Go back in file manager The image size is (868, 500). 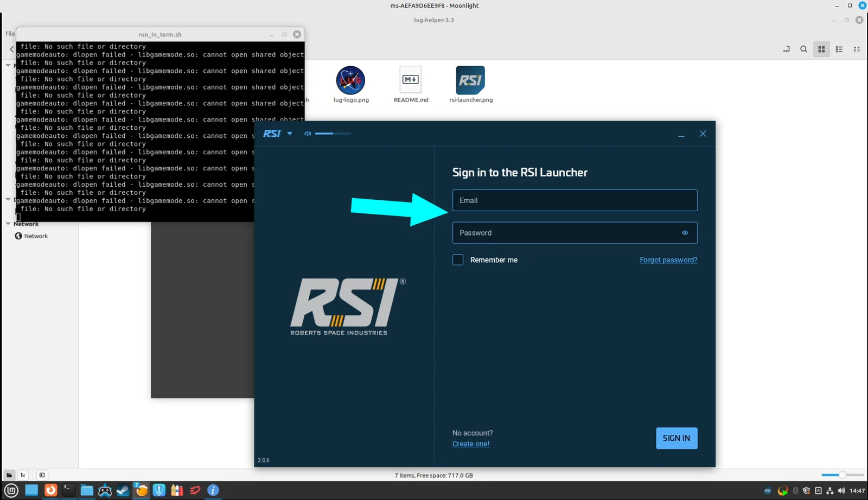pos(11,49)
